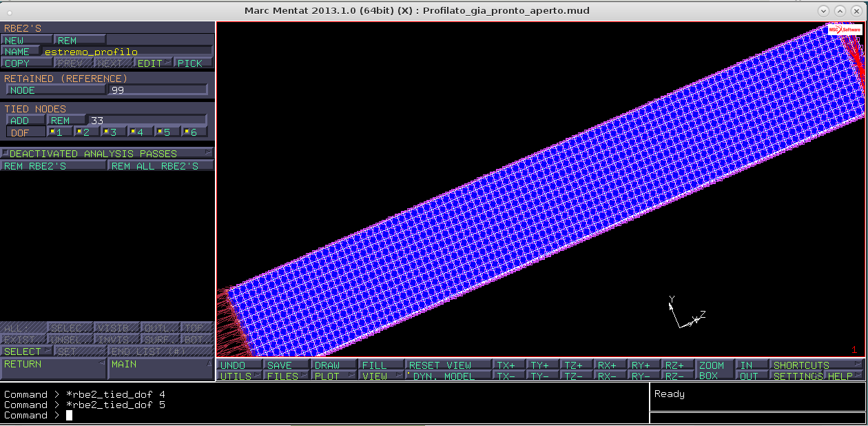Click the '*rbe2_tied_dof 4' command history line
The width and height of the screenshot is (868, 426).
pos(85,394)
